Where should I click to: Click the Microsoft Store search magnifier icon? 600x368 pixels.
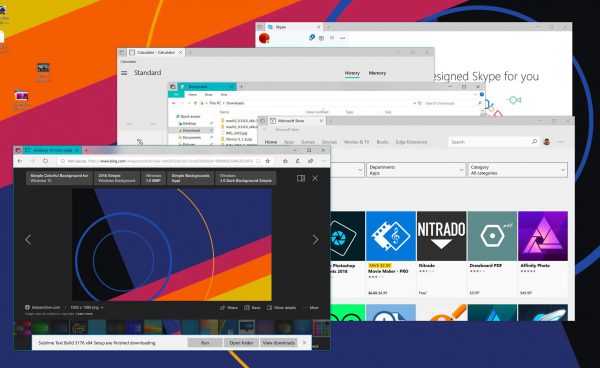click(534, 142)
